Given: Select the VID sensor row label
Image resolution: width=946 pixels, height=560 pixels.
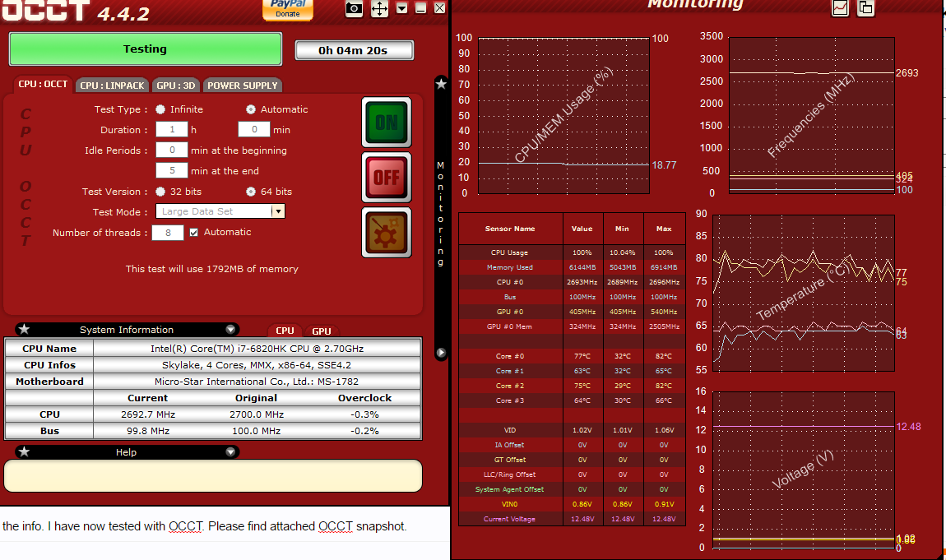Looking at the screenshot, I should point(510,430).
